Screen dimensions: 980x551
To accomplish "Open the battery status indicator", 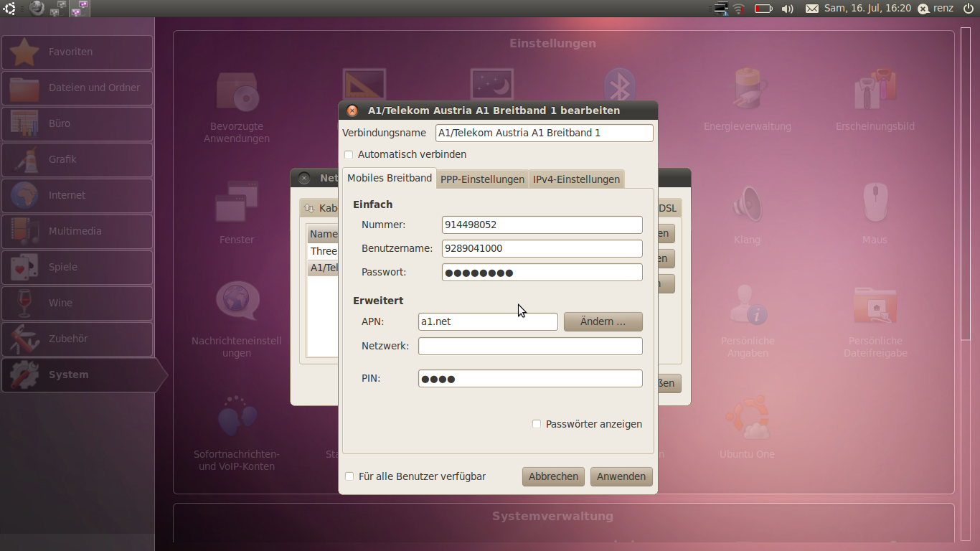I will tap(763, 9).
